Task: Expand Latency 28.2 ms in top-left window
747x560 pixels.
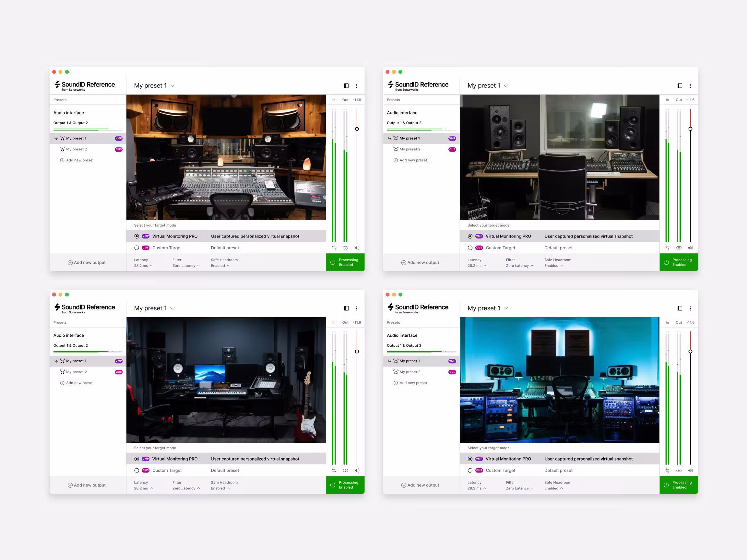Action: click(144, 266)
